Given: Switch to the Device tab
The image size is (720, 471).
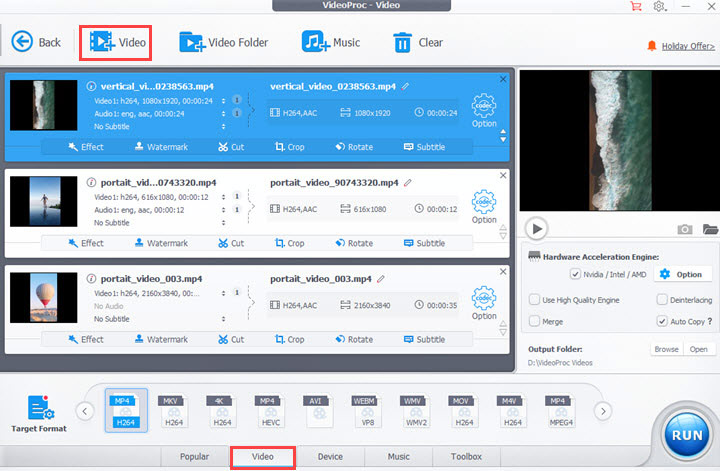Looking at the screenshot, I should tap(330, 457).
